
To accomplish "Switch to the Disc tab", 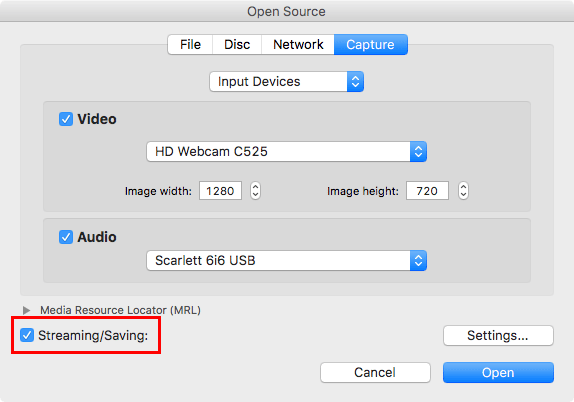I will point(237,45).
